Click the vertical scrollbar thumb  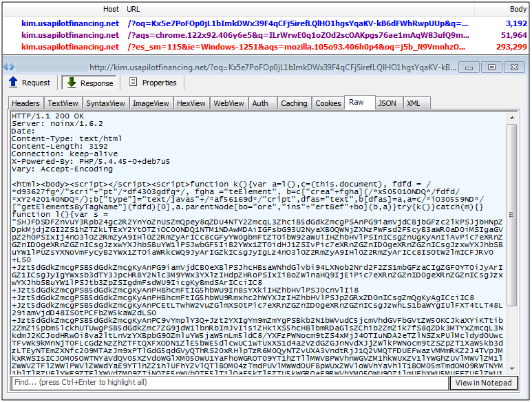tap(512, 215)
